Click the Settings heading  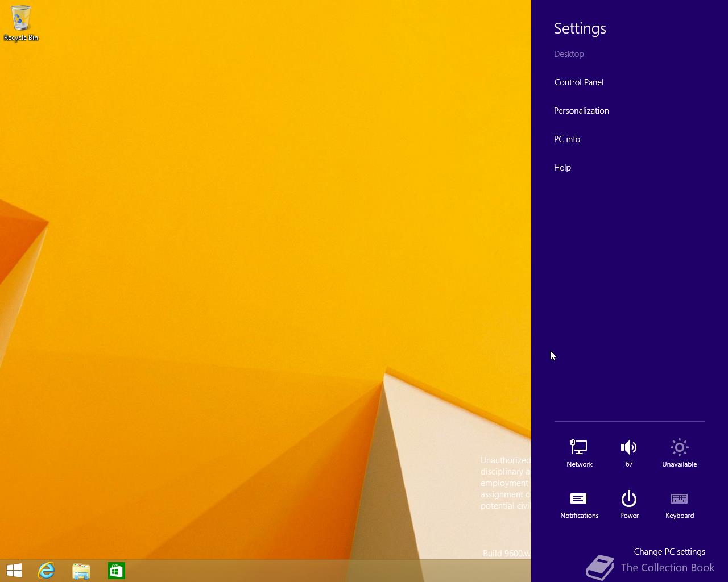pyautogui.click(x=580, y=28)
